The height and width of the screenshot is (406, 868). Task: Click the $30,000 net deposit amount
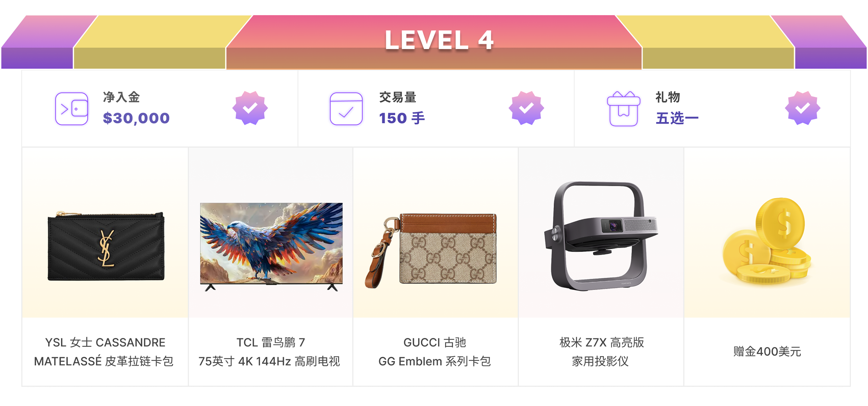[136, 118]
